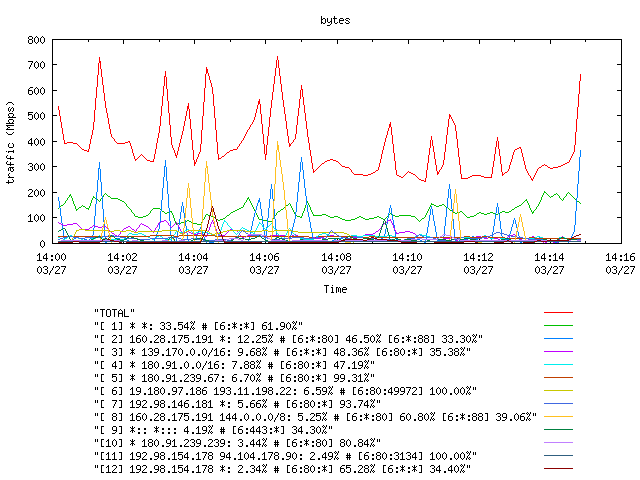Screen dimensions: 640x480
Task: Click the dark red legend line for entry [12]
Action: pos(558,469)
